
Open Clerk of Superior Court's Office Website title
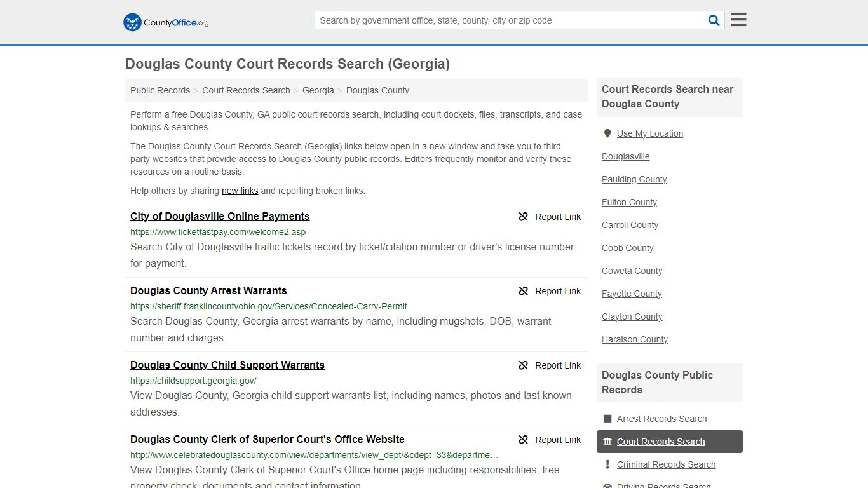268,439
